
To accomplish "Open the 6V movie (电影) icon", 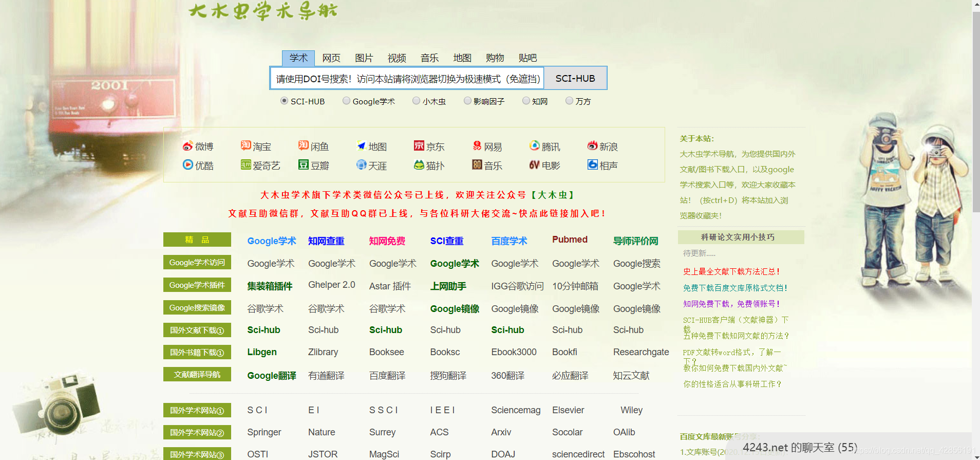I will [x=535, y=165].
